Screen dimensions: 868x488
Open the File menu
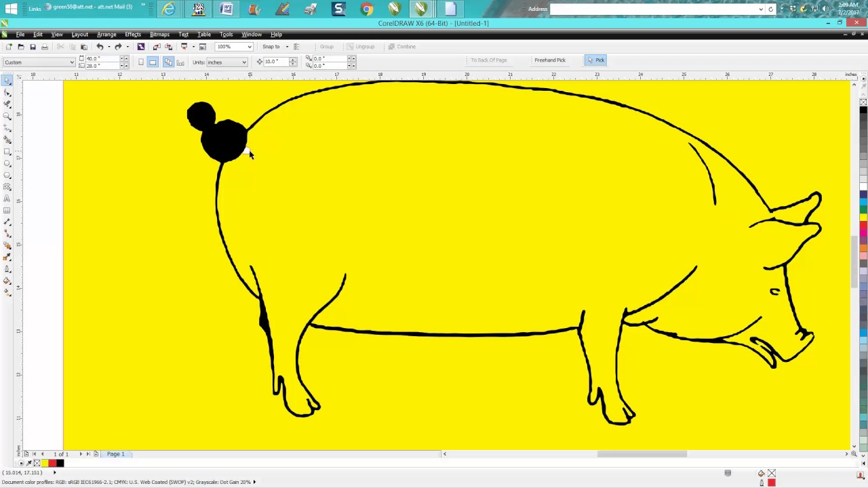click(x=20, y=35)
